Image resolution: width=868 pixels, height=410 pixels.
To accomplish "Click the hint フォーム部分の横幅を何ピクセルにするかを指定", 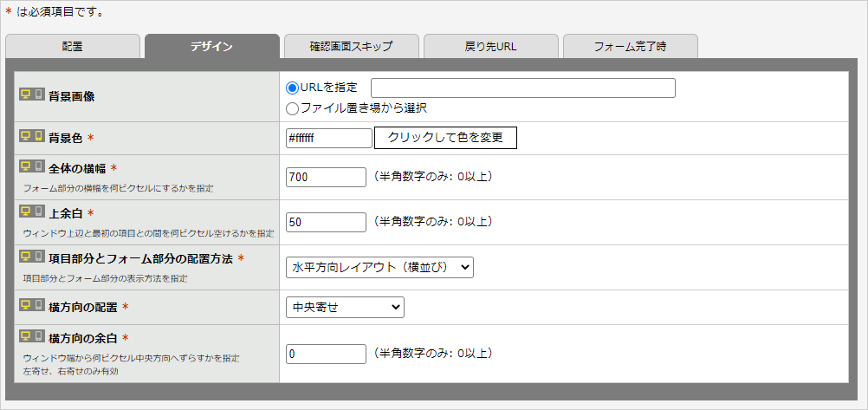I will 119,188.
